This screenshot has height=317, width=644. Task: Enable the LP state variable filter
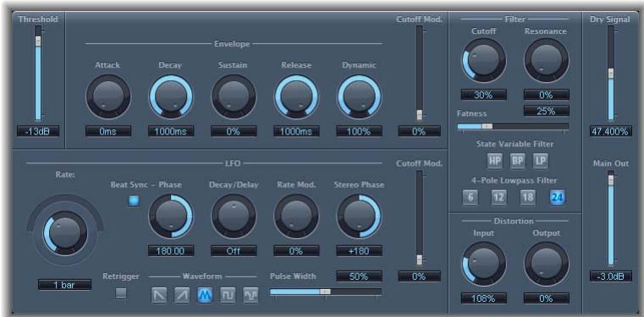[x=541, y=161]
